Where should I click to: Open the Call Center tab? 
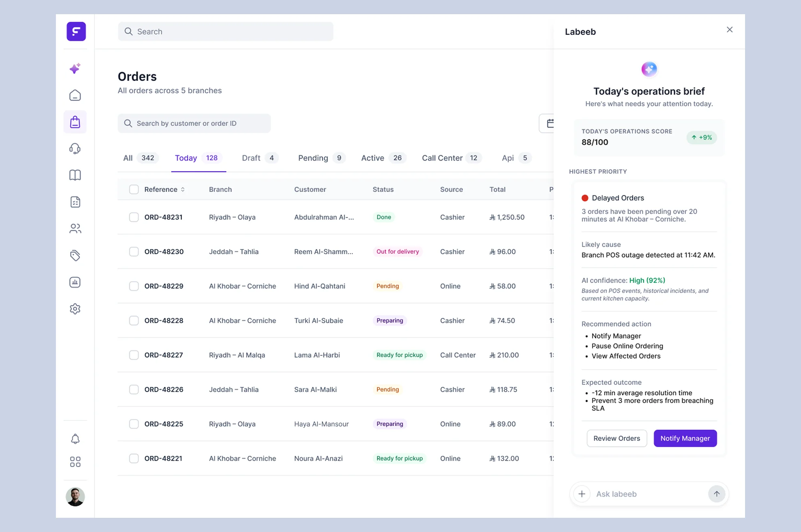coord(452,158)
